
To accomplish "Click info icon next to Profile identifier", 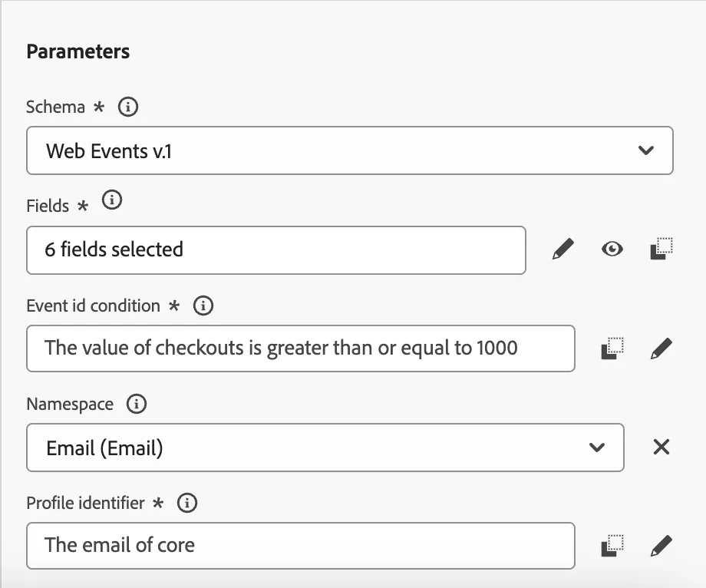I will (x=187, y=503).
